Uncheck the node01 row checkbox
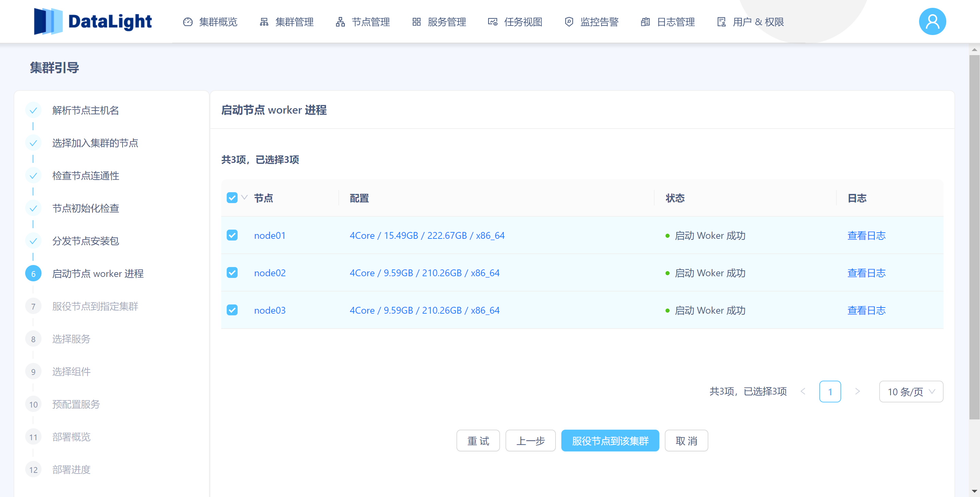 click(x=232, y=235)
